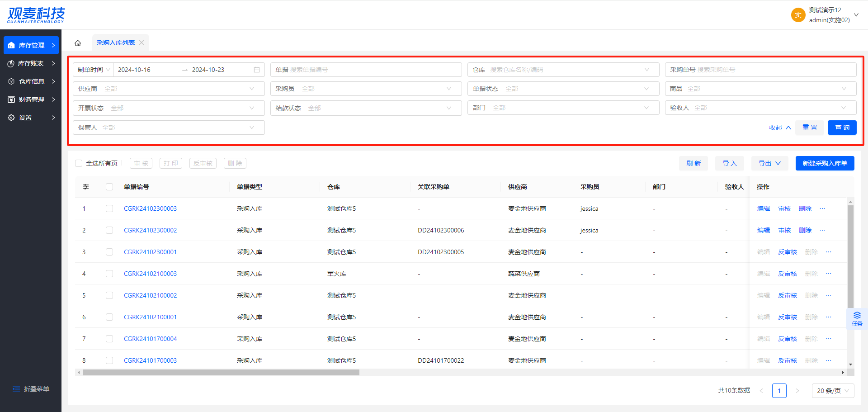This screenshot has width=868, height=412.
Task: Expand the 设置 sidebar menu
Action: click(x=31, y=118)
